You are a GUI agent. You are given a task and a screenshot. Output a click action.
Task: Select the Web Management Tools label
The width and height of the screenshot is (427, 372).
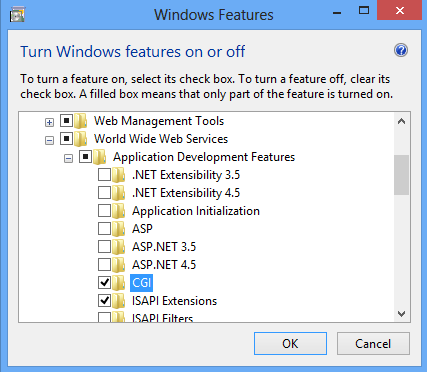click(x=159, y=121)
